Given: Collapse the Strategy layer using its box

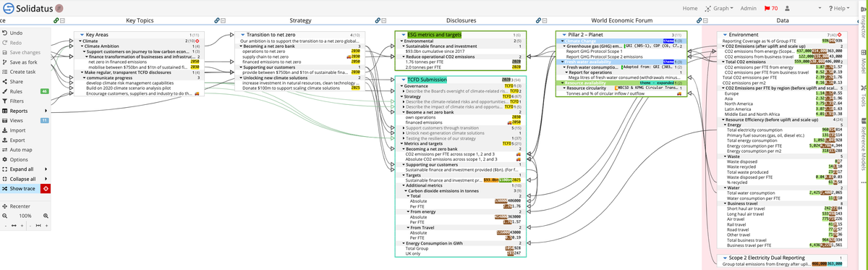Looking at the screenshot, I should coord(224,21).
